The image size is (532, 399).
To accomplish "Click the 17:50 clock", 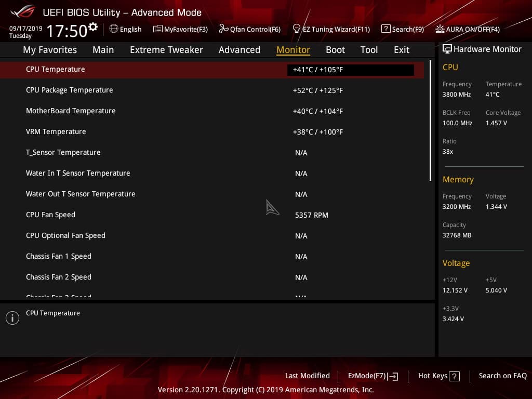I will (x=67, y=31).
